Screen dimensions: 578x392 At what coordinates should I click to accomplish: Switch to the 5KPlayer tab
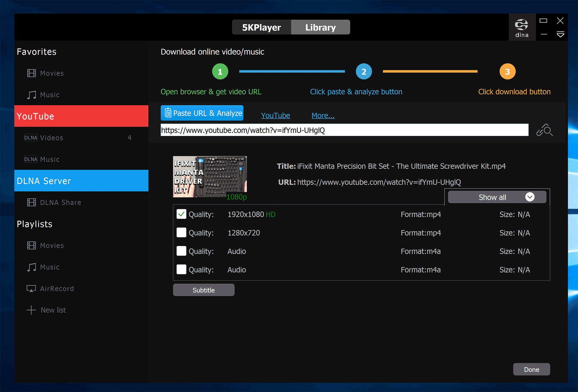click(x=262, y=27)
